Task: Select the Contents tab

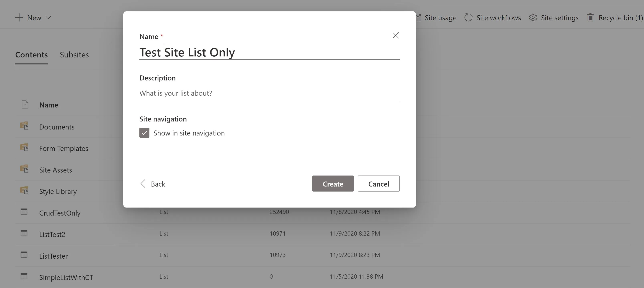Action: click(x=31, y=55)
